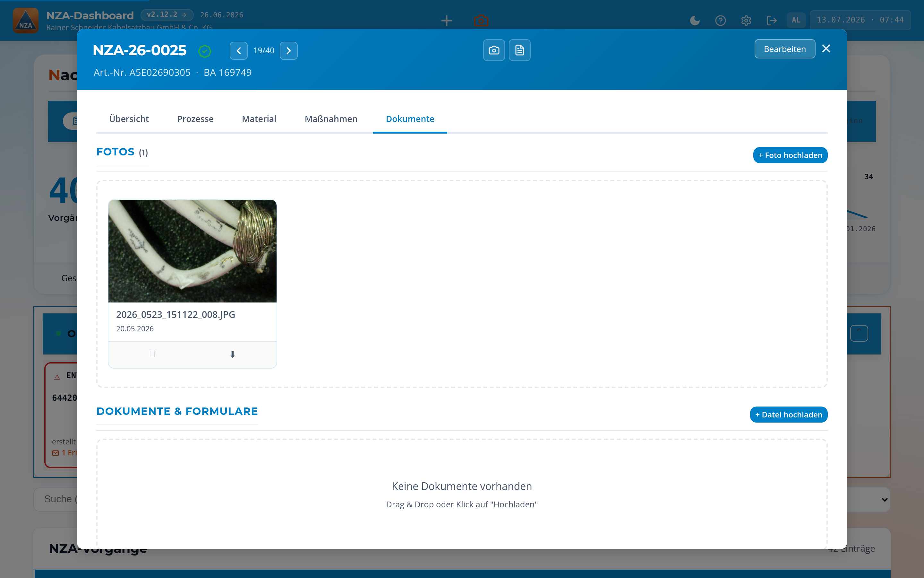Click + Datei hochladen button
Screen dimensions: 924x578
789,415
